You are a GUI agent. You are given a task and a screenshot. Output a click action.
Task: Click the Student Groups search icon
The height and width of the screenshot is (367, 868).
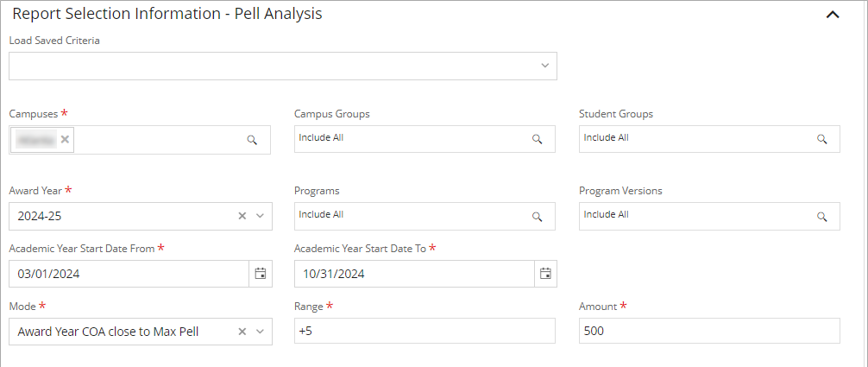(822, 139)
